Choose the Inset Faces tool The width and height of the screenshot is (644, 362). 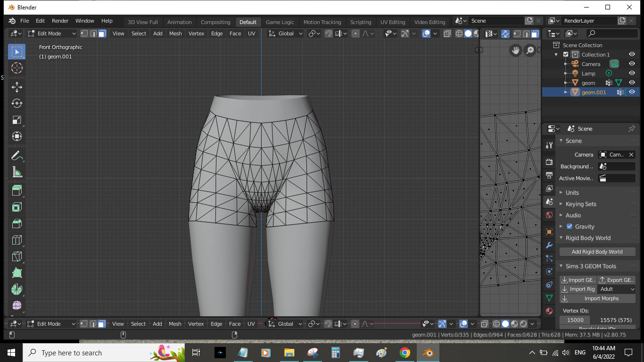(x=17, y=207)
